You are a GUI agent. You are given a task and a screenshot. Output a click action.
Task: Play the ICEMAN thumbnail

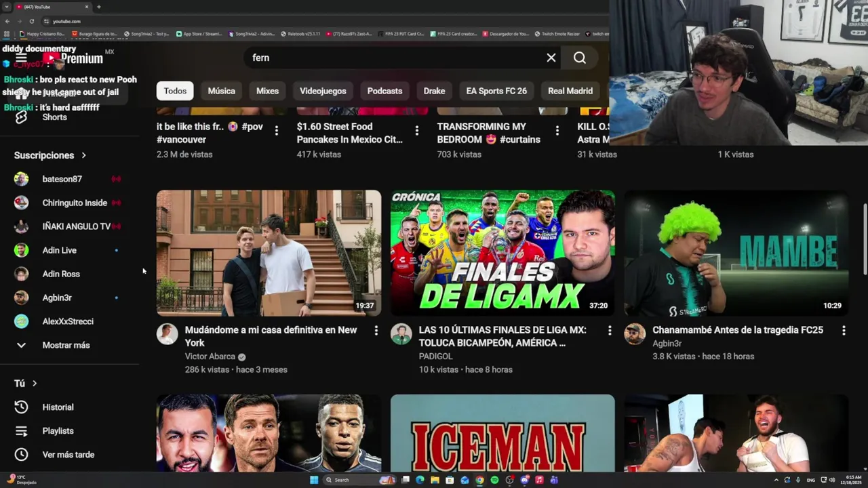(x=502, y=433)
